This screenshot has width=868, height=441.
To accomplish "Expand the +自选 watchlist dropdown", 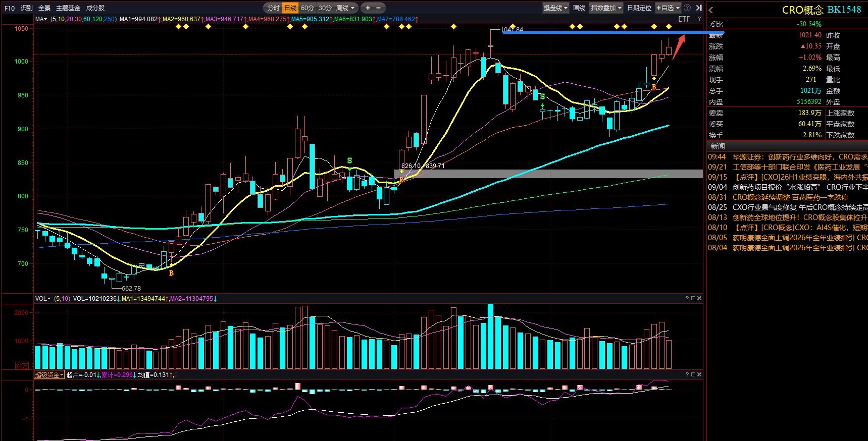I will point(668,8).
